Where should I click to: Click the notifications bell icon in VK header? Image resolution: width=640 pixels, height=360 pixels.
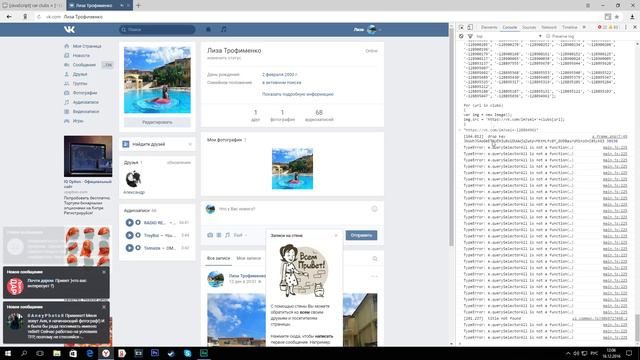click(208, 29)
